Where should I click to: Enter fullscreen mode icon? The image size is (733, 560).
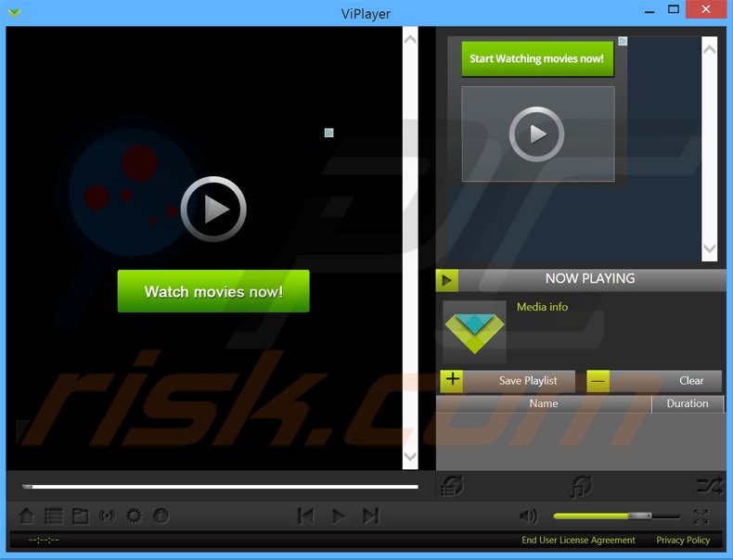(701, 516)
